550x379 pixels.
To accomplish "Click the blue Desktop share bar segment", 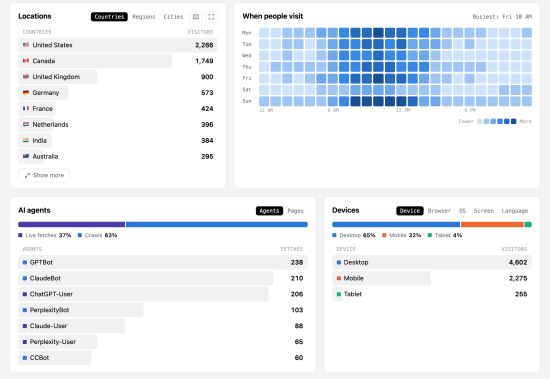I will 396,224.
